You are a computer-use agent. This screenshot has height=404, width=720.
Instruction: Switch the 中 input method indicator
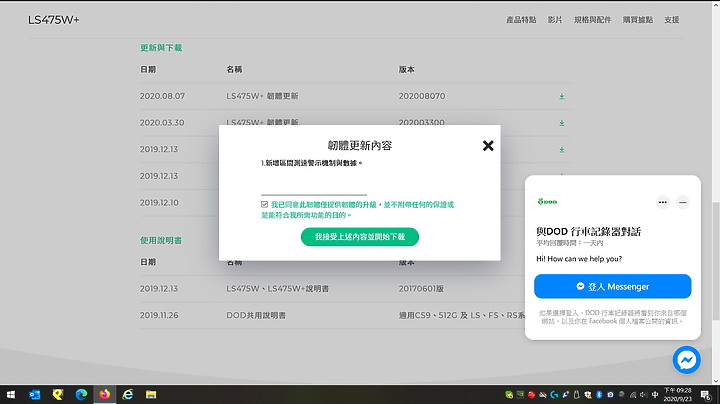point(655,394)
